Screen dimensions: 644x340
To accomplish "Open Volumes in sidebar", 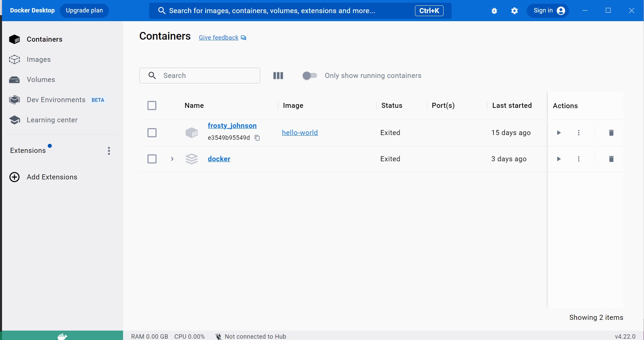I will [63, 80].
